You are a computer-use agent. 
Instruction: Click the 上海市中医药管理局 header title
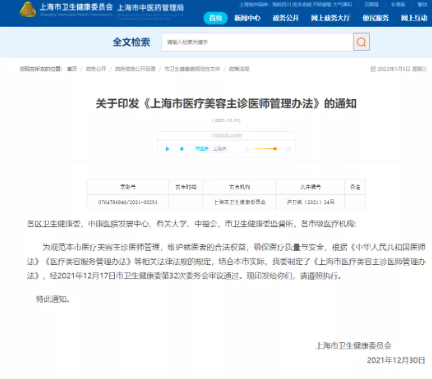[x=150, y=7]
